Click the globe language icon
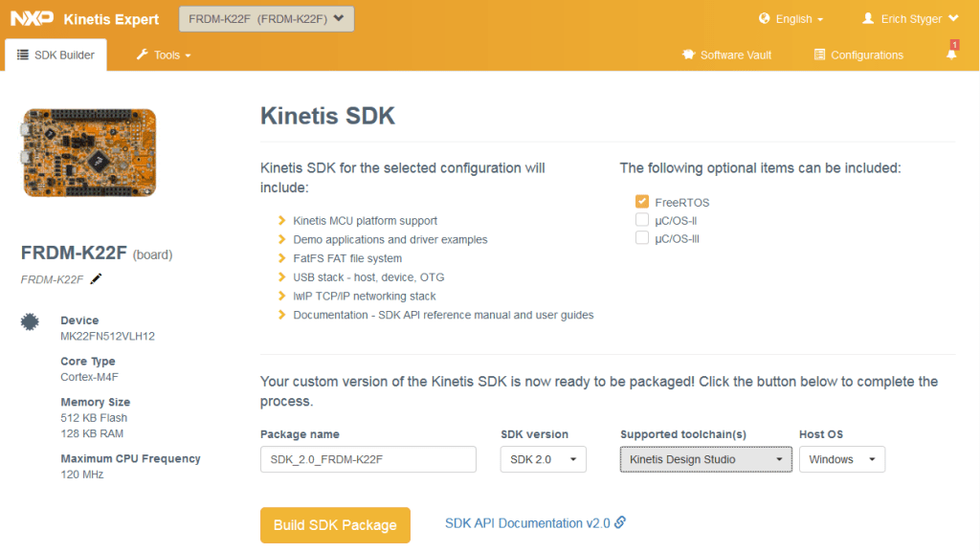Viewport: 980px width, 552px height. 765,19
